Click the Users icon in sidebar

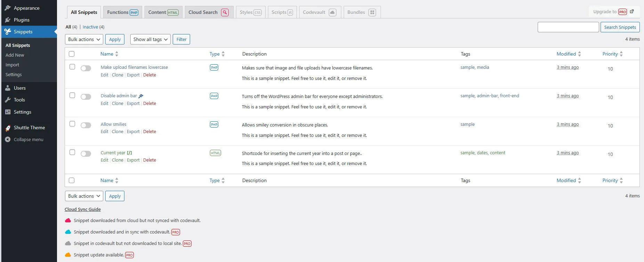pos(8,88)
